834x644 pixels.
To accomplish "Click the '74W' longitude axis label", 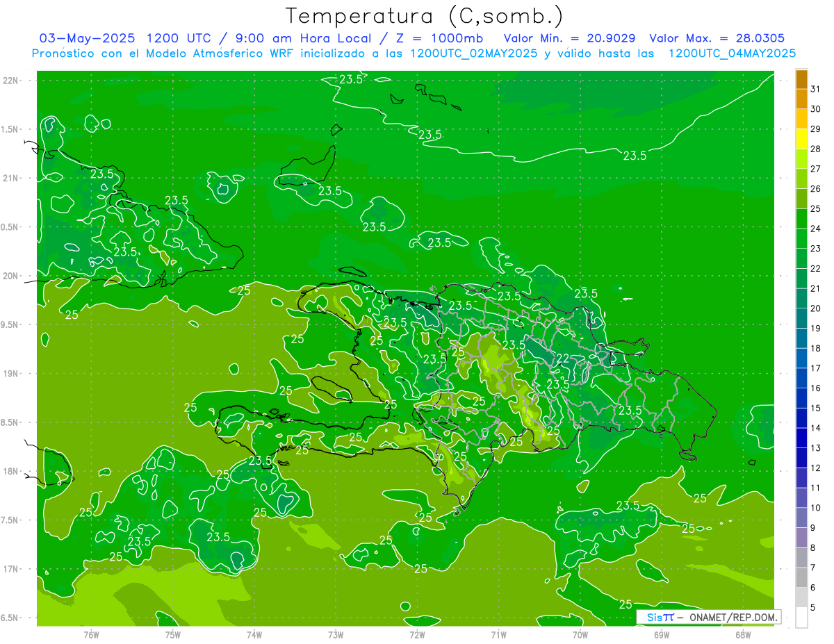I will (x=254, y=634).
